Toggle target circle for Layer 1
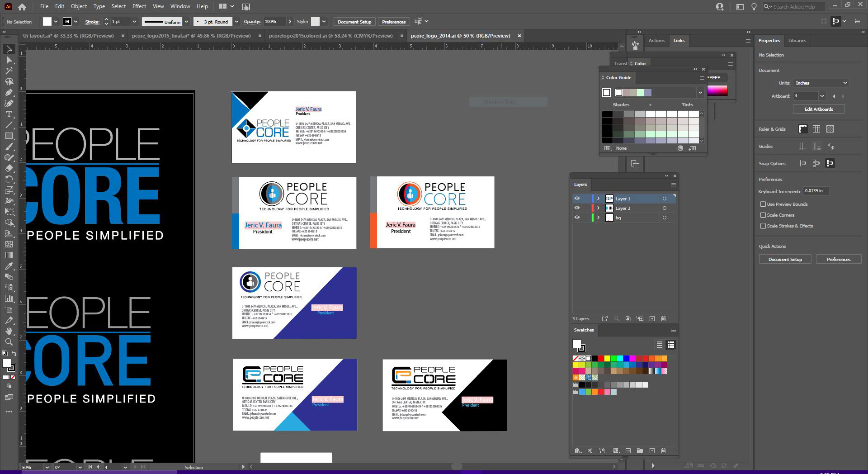868x474 pixels. (x=664, y=199)
